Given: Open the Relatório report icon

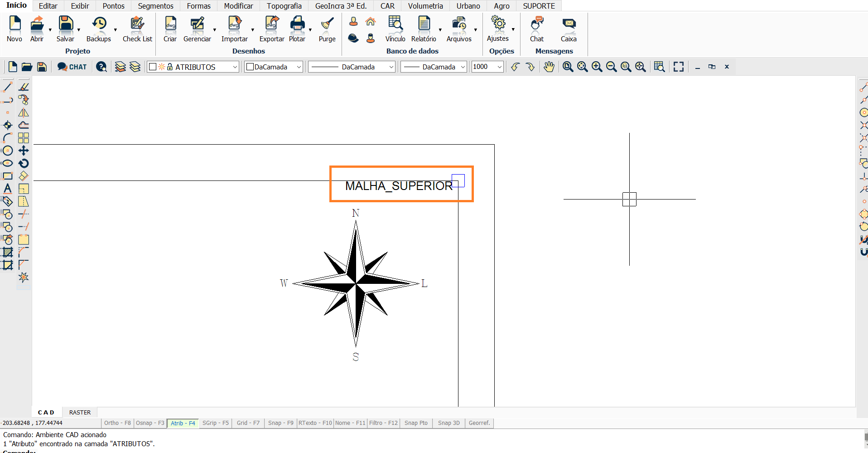Looking at the screenshot, I should tap(424, 28).
